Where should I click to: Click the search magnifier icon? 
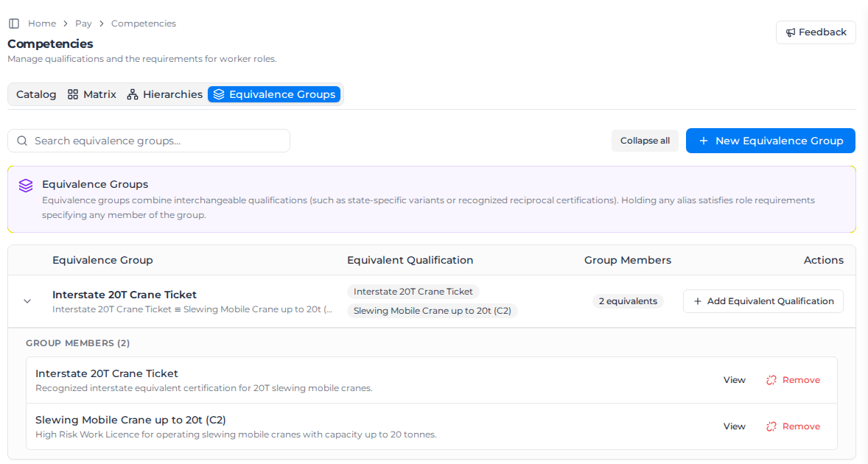pyautogui.click(x=22, y=141)
